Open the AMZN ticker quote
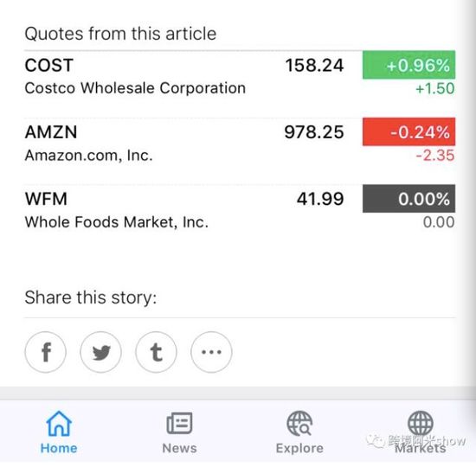Viewport: 476px width, 467px height. pyautogui.click(x=51, y=132)
